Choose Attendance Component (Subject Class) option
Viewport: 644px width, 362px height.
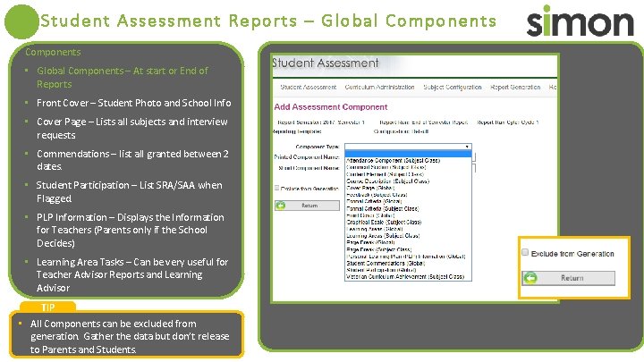click(x=393, y=161)
